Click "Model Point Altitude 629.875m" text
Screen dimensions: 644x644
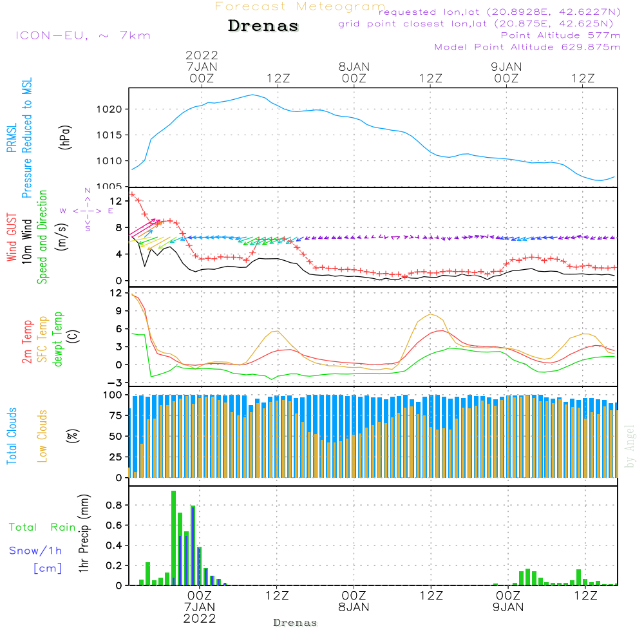coord(527,47)
